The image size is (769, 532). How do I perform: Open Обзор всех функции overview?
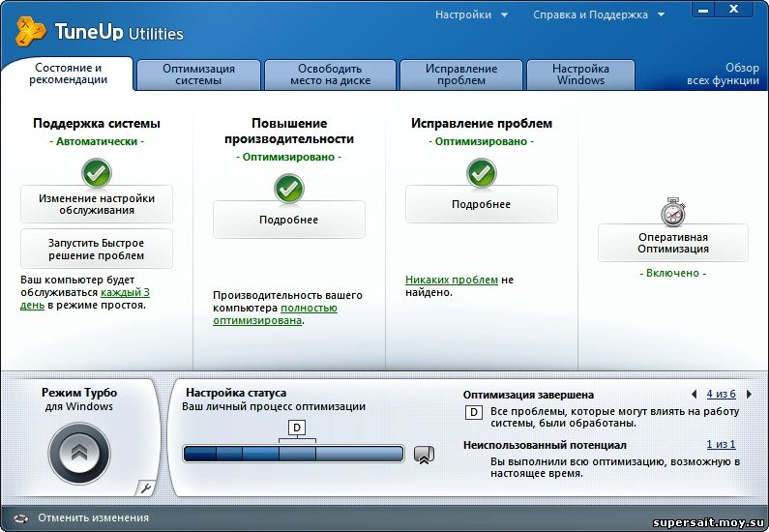tap(723, 74)
